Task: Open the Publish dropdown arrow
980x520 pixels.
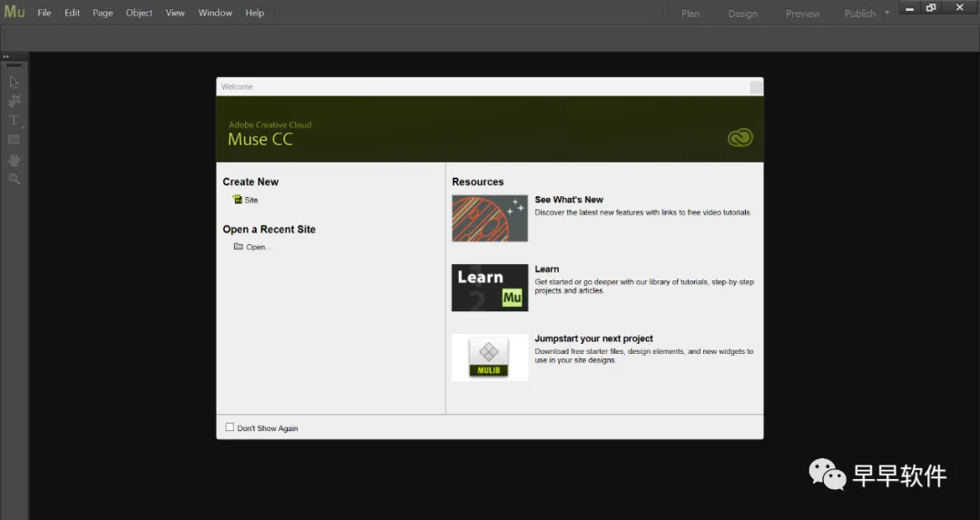Action: [887, 13]
